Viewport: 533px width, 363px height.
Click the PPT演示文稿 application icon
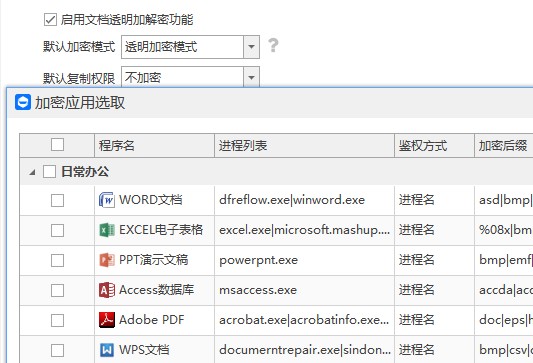(x=107, y=260)
